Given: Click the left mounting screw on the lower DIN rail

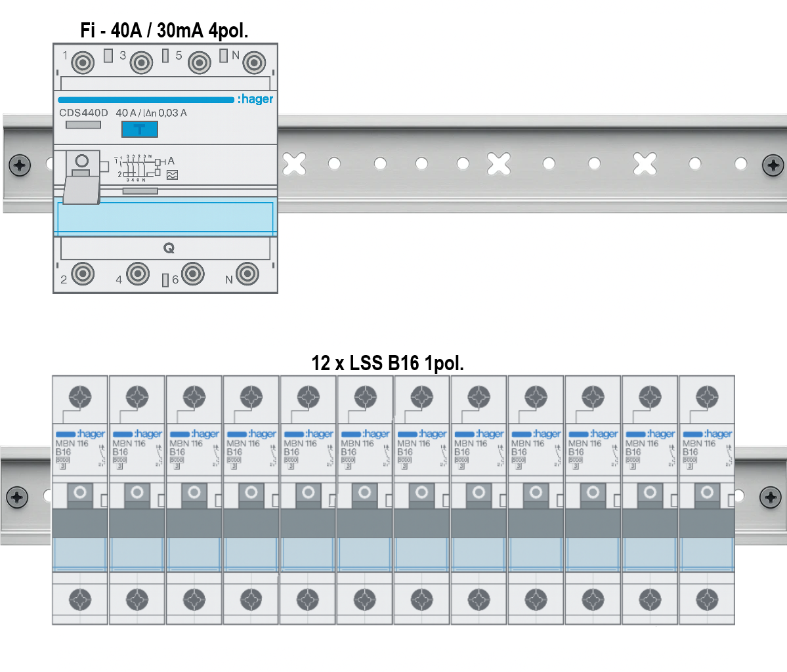Looking at the screenshot, I should coord(18,497).
